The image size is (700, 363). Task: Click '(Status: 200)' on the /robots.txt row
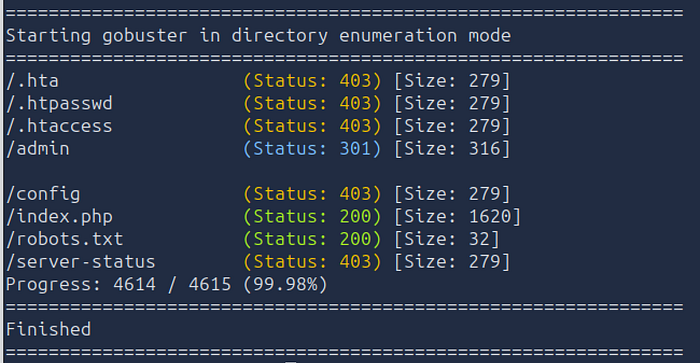click(x=312, y=239)
